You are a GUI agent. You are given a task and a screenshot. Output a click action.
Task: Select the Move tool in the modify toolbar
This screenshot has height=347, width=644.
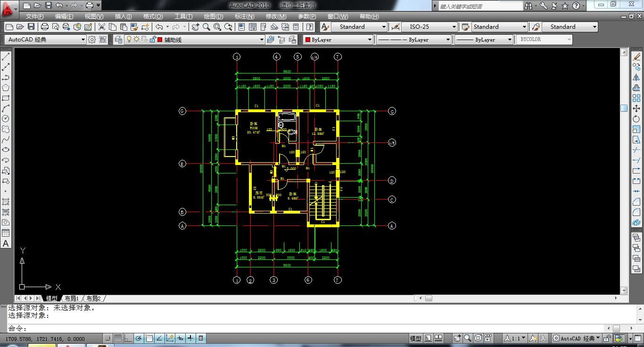[x=636, y=108]
